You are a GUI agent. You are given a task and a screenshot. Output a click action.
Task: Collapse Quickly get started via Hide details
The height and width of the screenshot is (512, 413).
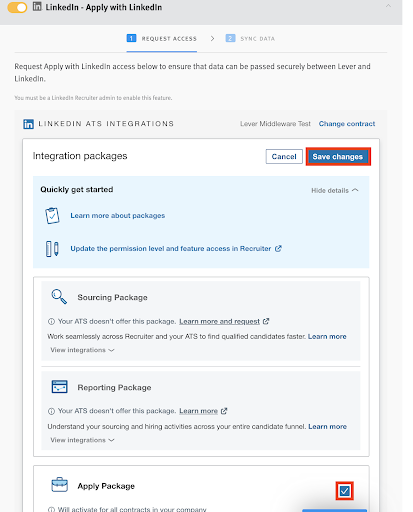pyautogui.click(x=335, y=190)
